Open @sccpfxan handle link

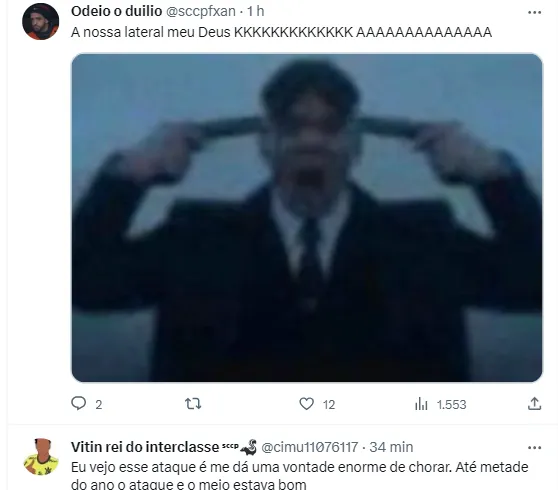tap(201, 11)
